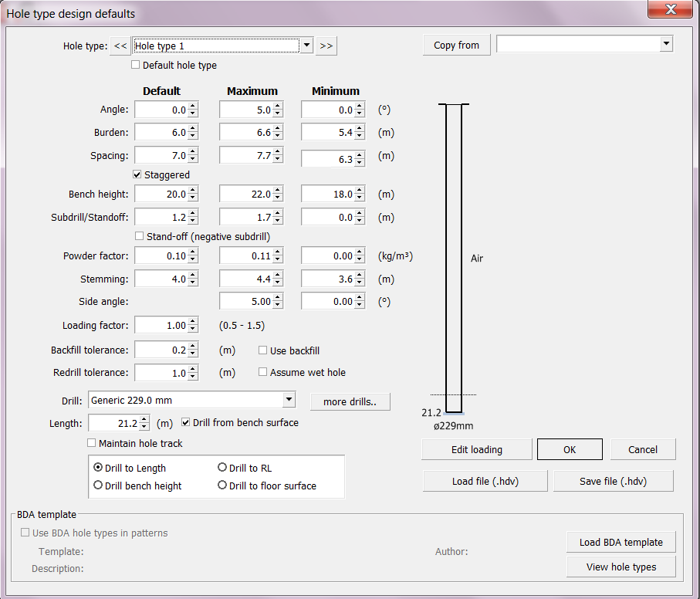
Task: Close the Hole type design defaults dialog
Action: point(670,9)
